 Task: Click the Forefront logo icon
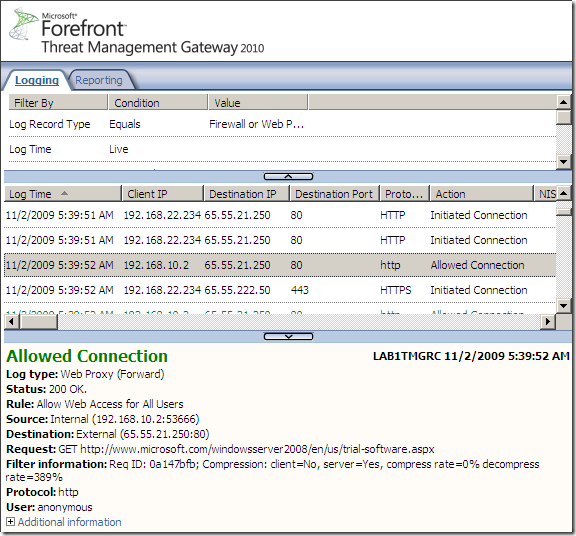coord(24,23)
